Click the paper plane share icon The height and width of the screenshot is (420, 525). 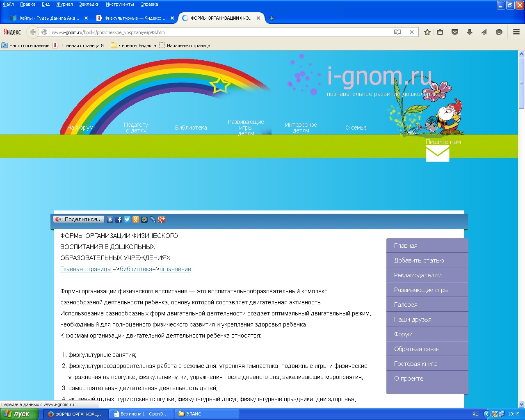tap(484, 32)
